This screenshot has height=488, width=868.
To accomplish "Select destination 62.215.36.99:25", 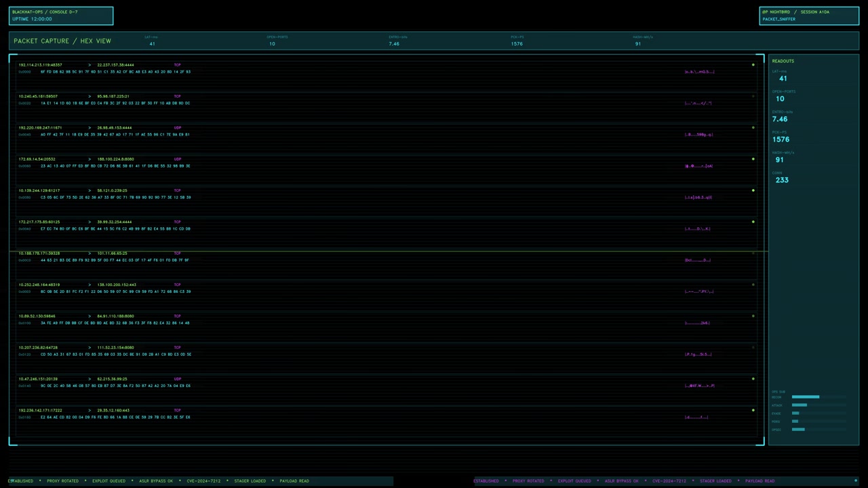I will (x=112, y=379).
